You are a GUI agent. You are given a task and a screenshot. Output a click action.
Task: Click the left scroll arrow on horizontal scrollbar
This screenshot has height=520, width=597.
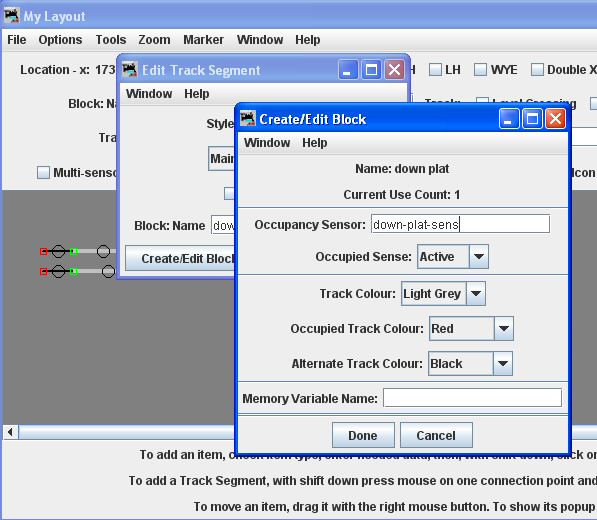click(10, 432)
